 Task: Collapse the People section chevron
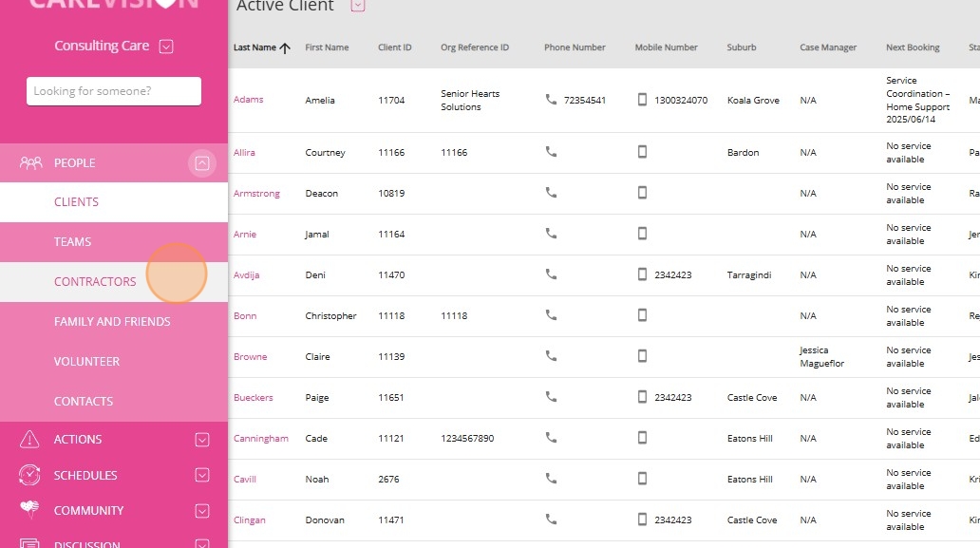[x=202, y=163]
